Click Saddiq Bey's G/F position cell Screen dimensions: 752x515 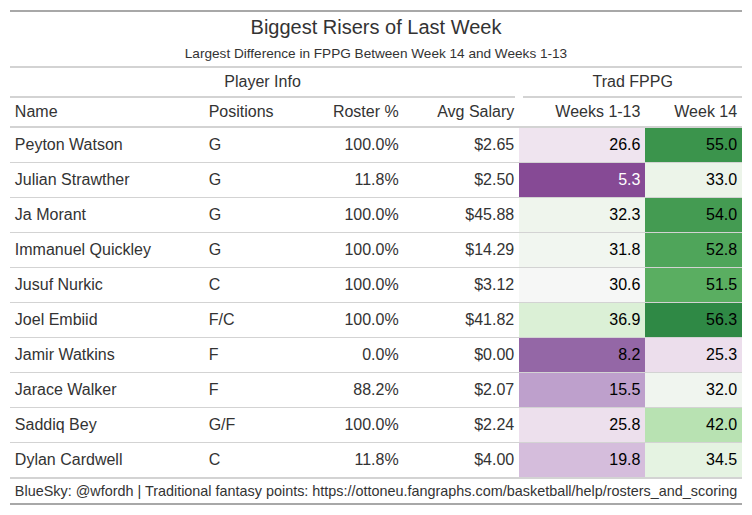(222, 425)
